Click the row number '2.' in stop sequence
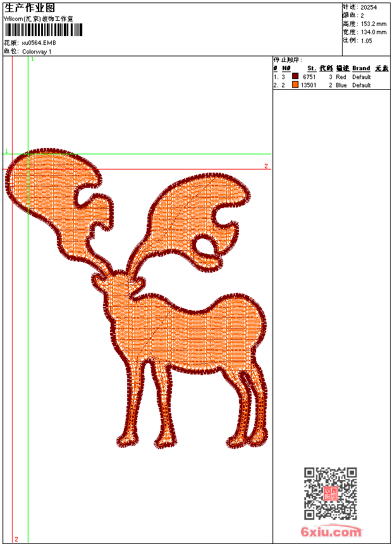392x544 pixels. (276, 85)
